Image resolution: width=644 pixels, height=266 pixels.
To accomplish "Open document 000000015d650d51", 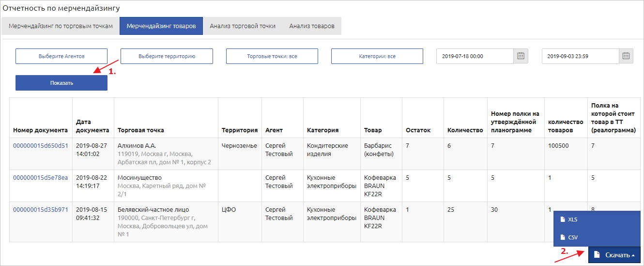I will click(41, 145).
